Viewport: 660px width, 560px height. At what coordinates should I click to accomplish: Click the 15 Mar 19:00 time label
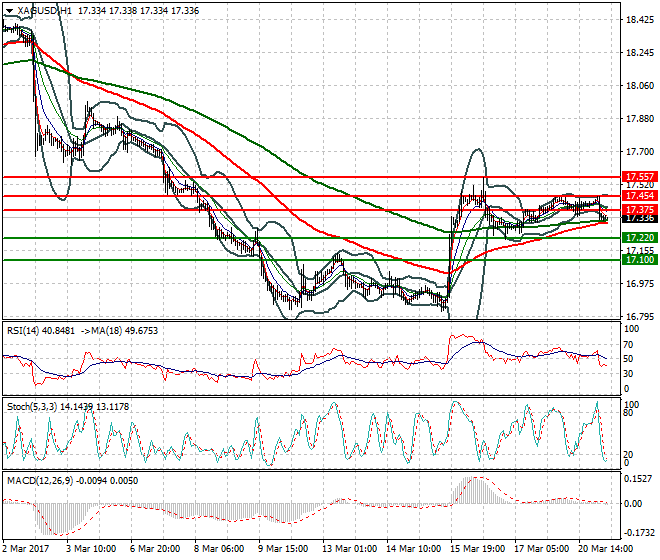coord(477,549)
